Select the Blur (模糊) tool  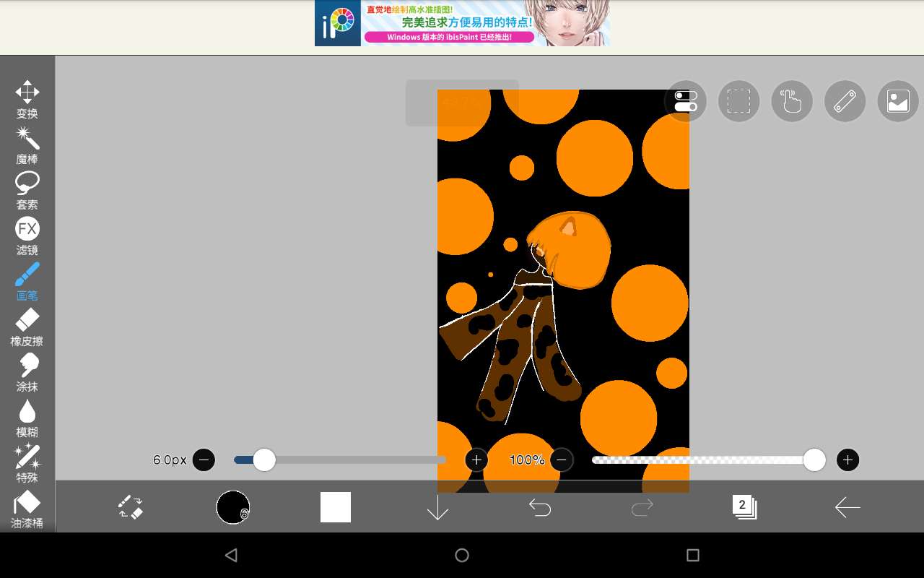click(27, 418)
